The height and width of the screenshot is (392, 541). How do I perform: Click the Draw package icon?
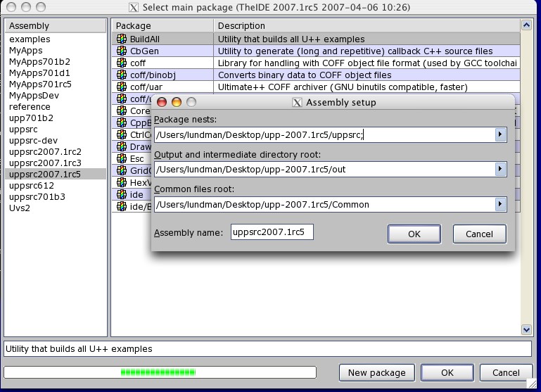coord(122,147)
